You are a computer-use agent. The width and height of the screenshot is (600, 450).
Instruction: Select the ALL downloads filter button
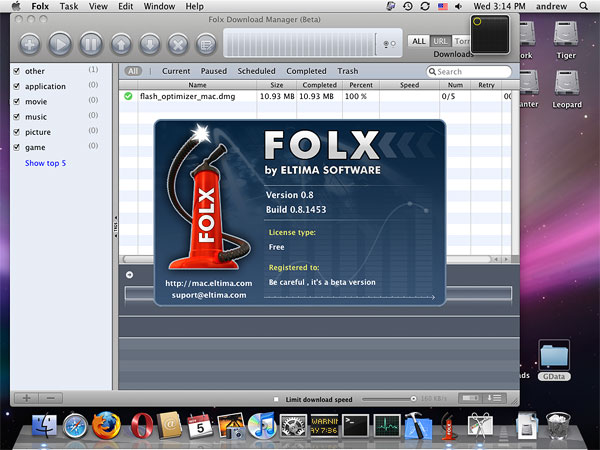[x=419, y=41]
